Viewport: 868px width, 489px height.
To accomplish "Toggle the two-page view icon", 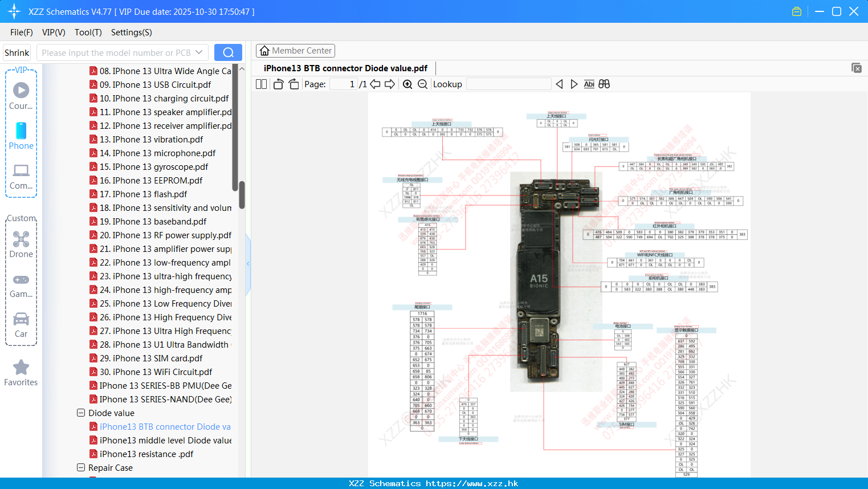I will (261, 84).
